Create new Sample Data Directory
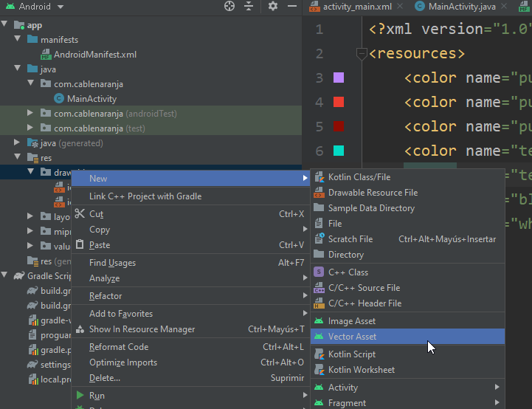532x409 pixels. (407, 208)
